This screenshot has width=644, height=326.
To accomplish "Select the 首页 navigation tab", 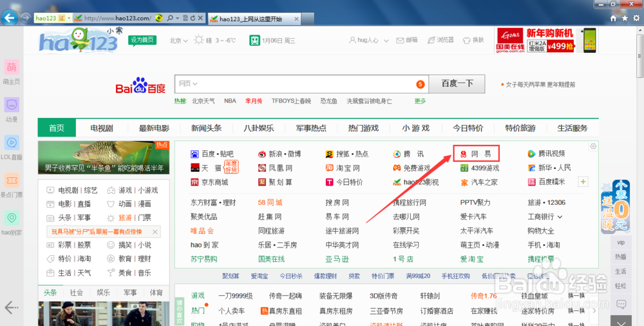I will click(57, 128).
